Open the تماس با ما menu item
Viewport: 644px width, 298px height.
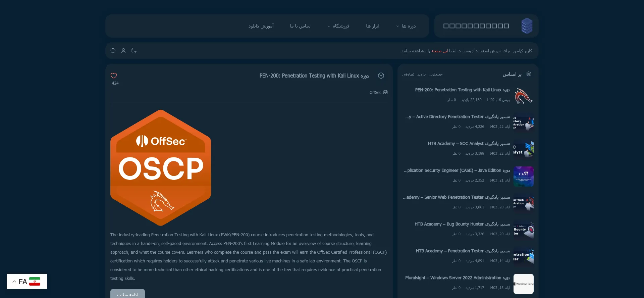pyautogui.click(x=300, y=26)
